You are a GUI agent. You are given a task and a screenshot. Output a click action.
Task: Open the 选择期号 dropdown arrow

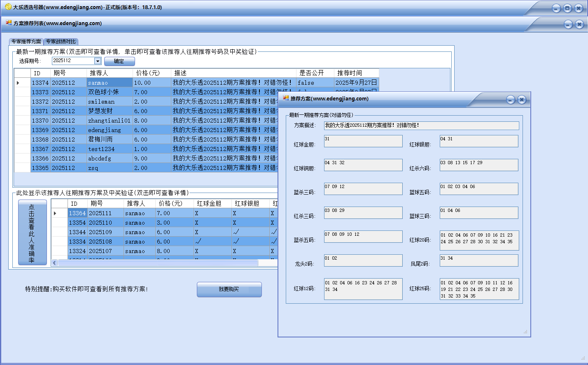coord(98,61)
